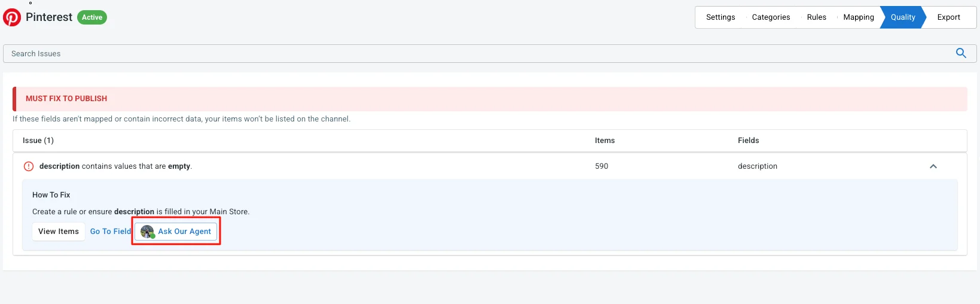
Task: Click the red warning icon on the description issue
Action: pos(29,166)
